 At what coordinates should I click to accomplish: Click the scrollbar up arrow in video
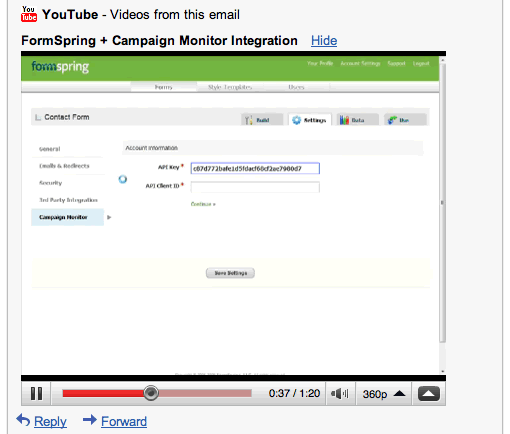(x=443, y=60)
